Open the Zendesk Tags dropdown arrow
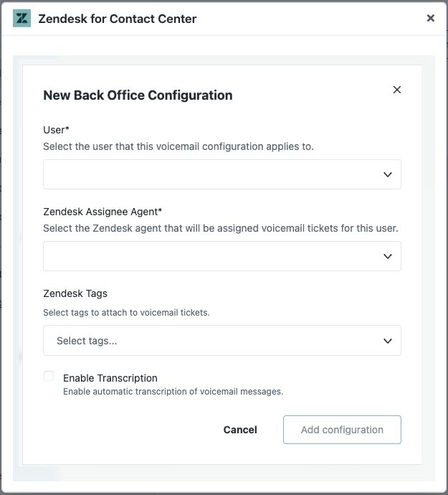 (x=387, y=341)
